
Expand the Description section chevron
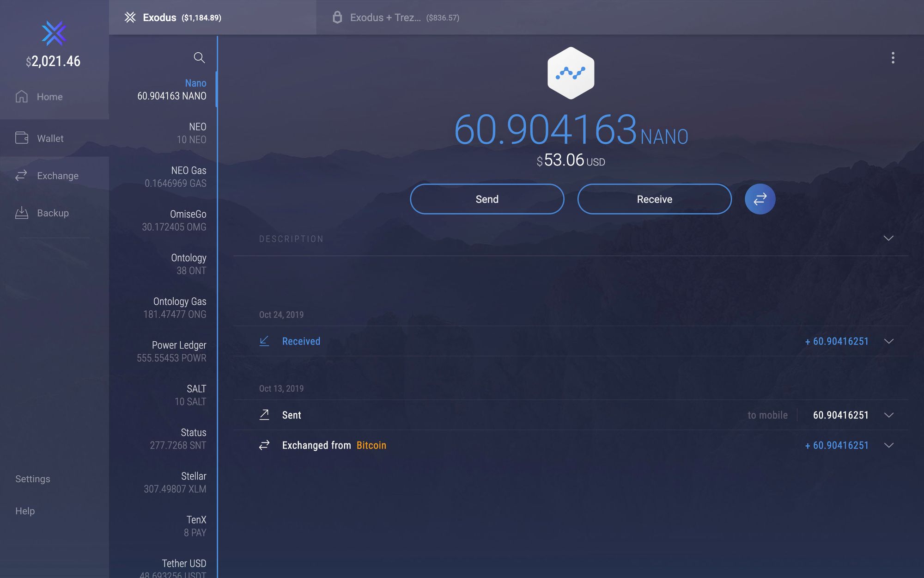(x=888, y=238)
